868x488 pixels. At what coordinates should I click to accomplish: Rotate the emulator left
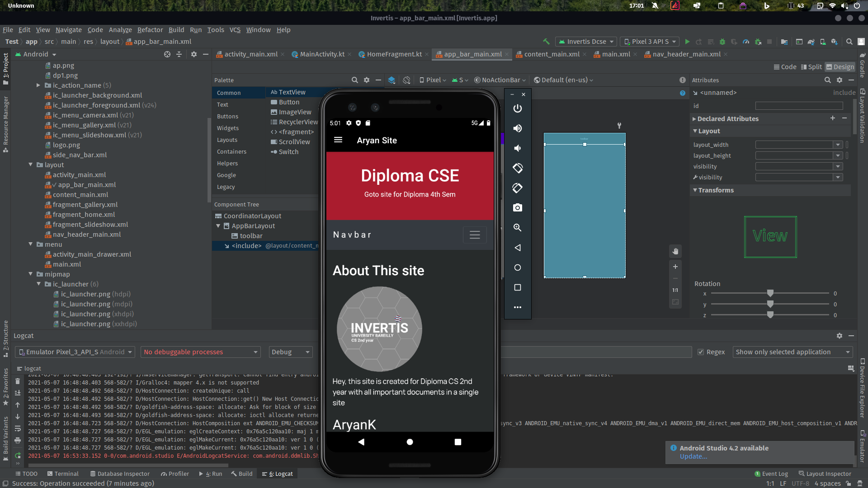pos(518,168)
